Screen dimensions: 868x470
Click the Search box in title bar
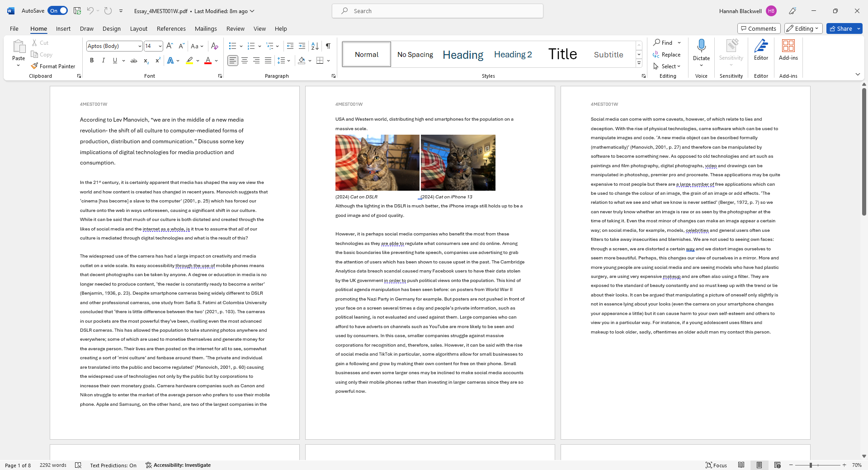(x=437, y=11)
